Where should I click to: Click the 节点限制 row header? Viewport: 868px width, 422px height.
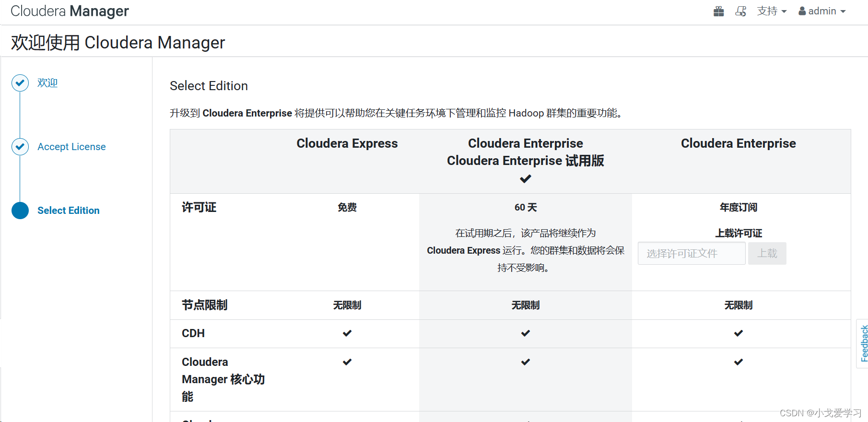click(x=205, y=305)
